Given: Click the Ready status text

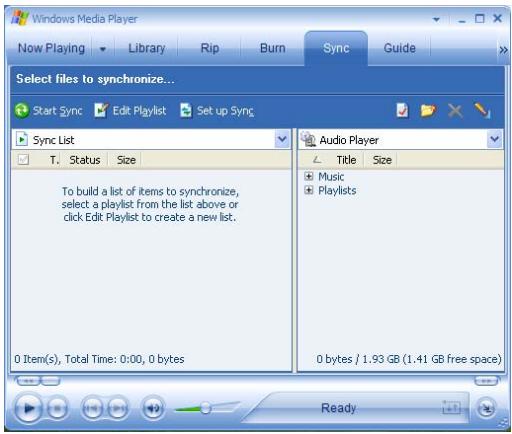Looking at the screenshot, I should (x=338, y=408).
